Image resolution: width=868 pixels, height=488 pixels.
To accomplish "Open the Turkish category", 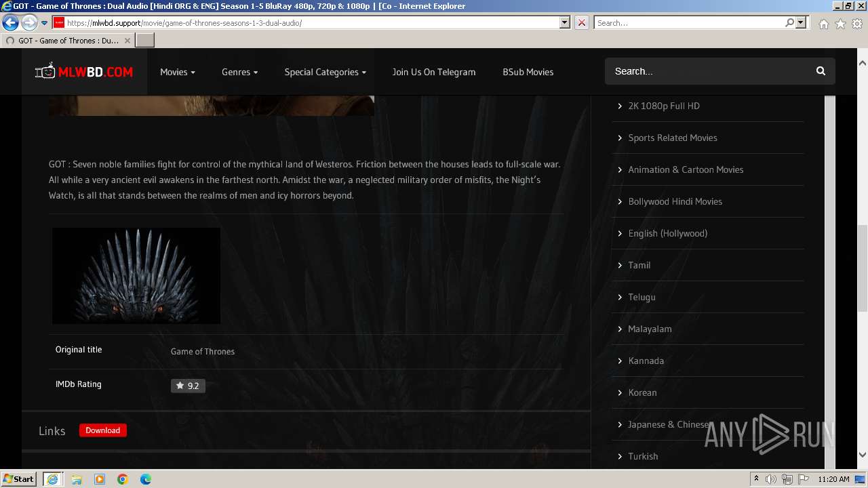I will click(643, 456).
